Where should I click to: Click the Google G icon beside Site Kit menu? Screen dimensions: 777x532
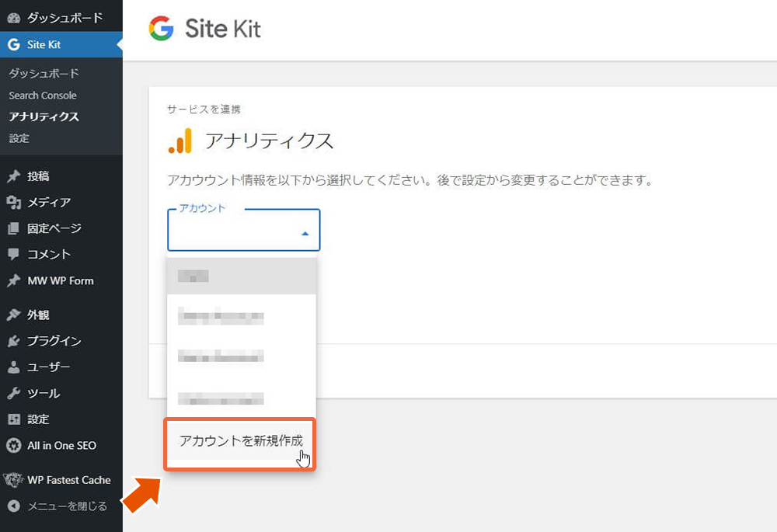point(14,44)
